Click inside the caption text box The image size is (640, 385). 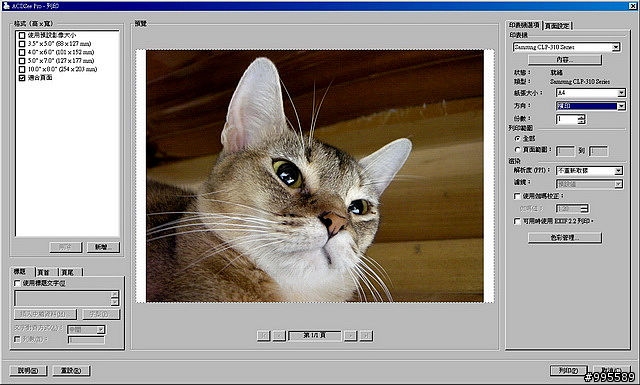click(62, 298)
